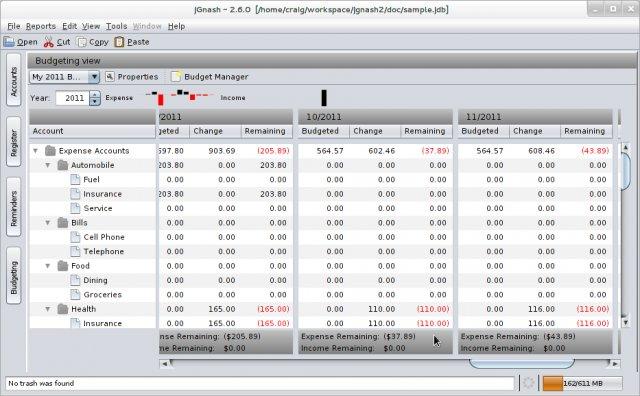Collapse the Expense Accounts tree node
The image size is (640, 396).
36,151
